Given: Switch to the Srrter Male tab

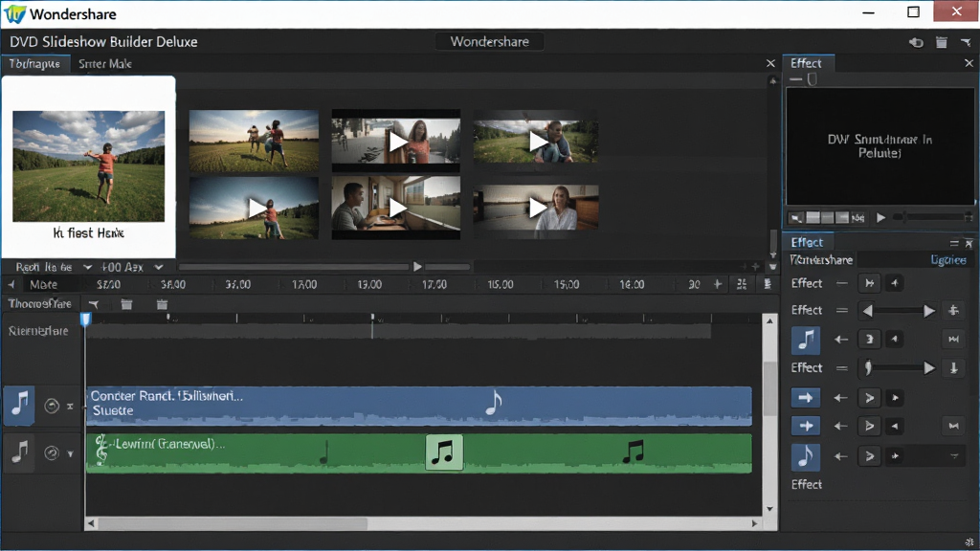Looking at the screenshot, I should [x=105, y=64].
